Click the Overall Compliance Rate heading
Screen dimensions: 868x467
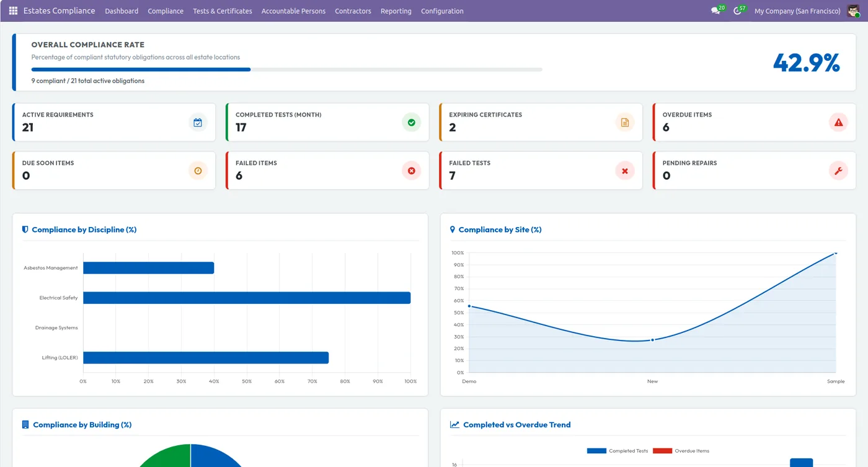88,45
